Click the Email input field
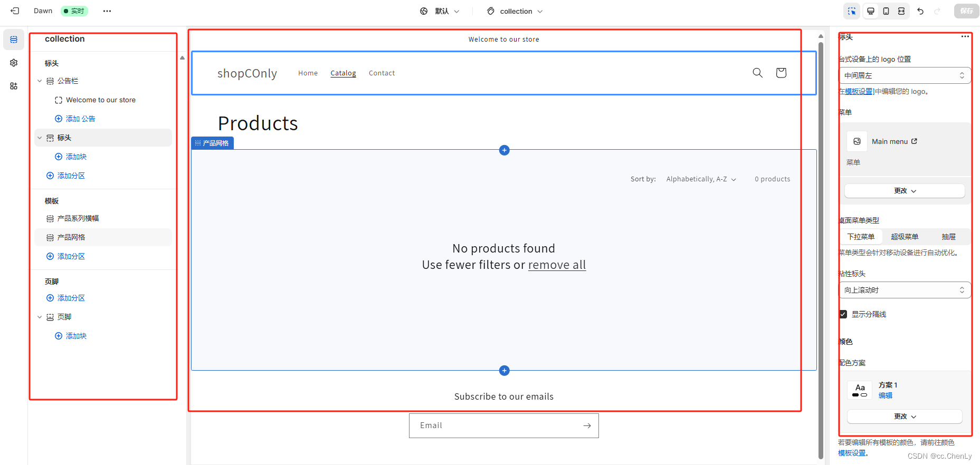 (x=504, y=425)
